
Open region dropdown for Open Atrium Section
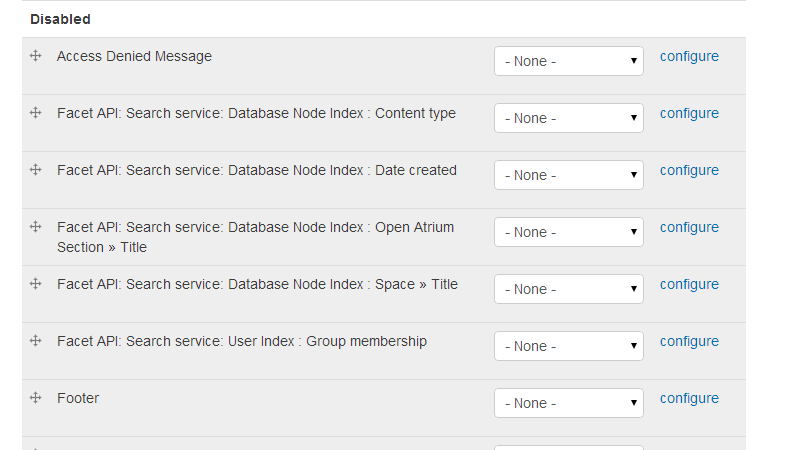click(x=568, y=232)
